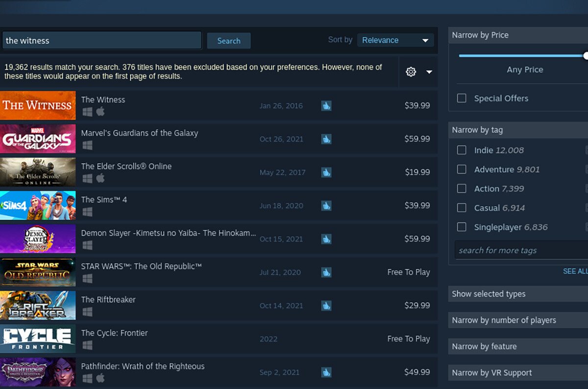Click Jan 26, 2016 release date
The width and height of the screenshot is (588, 389).
pyautogui.click(x=281, y=105)
